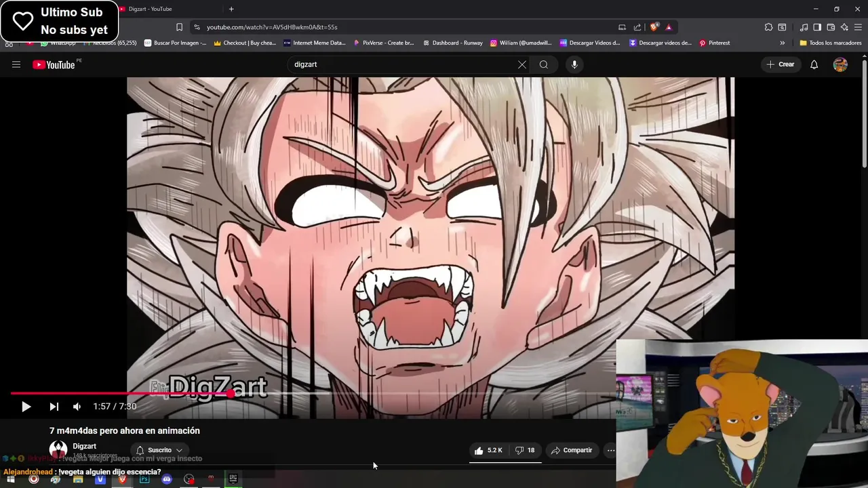Open the YouTube guide hamburger menu
This screenshot has width=868, height=488.
(16, 64)
